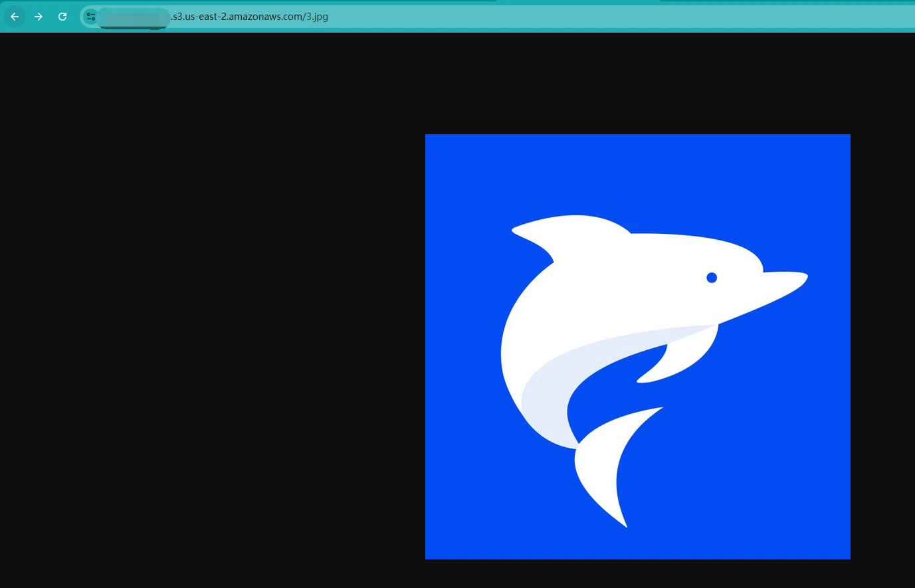Open the site information icon

(91, 17)
